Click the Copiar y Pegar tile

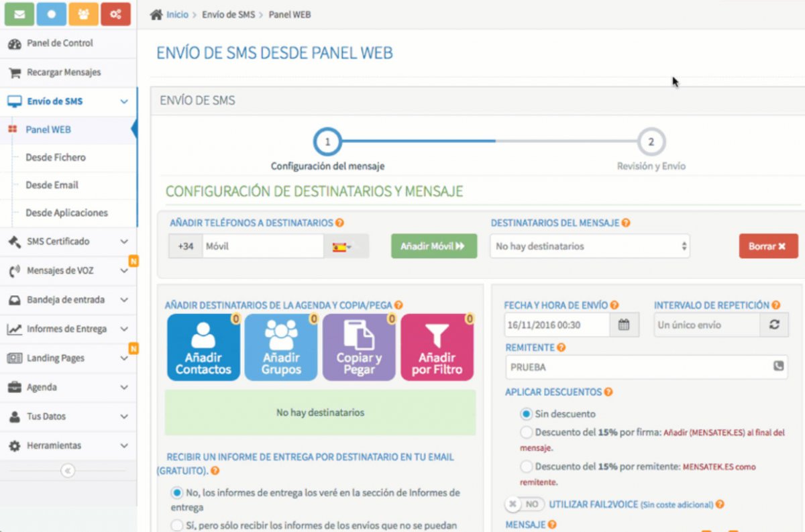pos(359,348)
